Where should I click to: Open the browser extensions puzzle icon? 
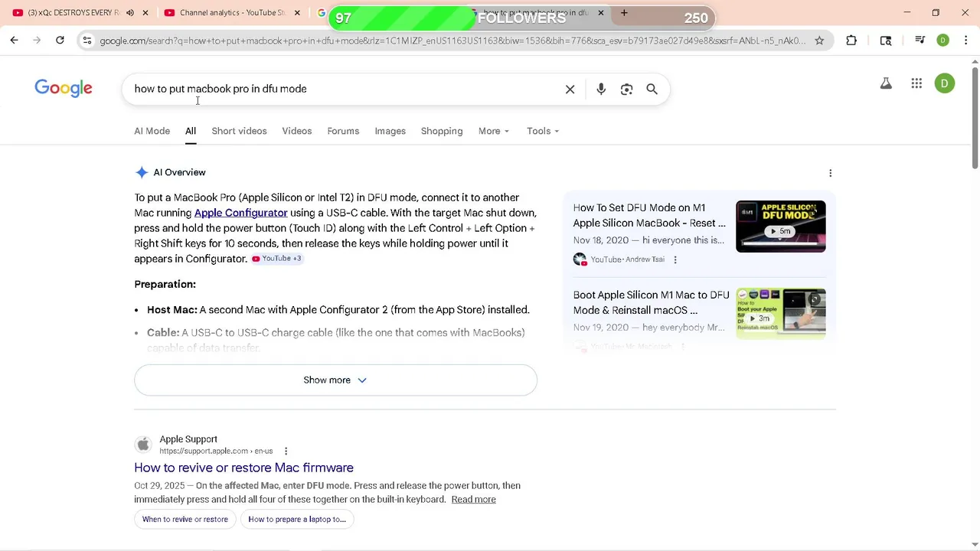[x=851, y=41]
